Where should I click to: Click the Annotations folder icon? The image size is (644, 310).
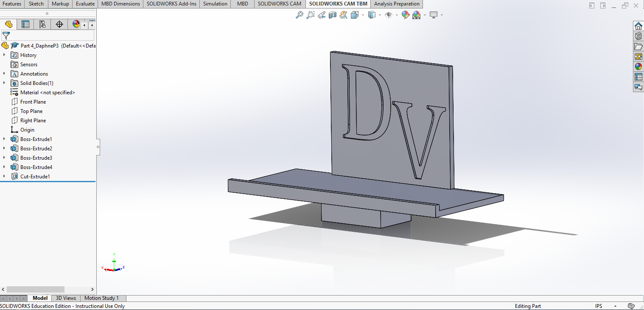coord(14,74)
